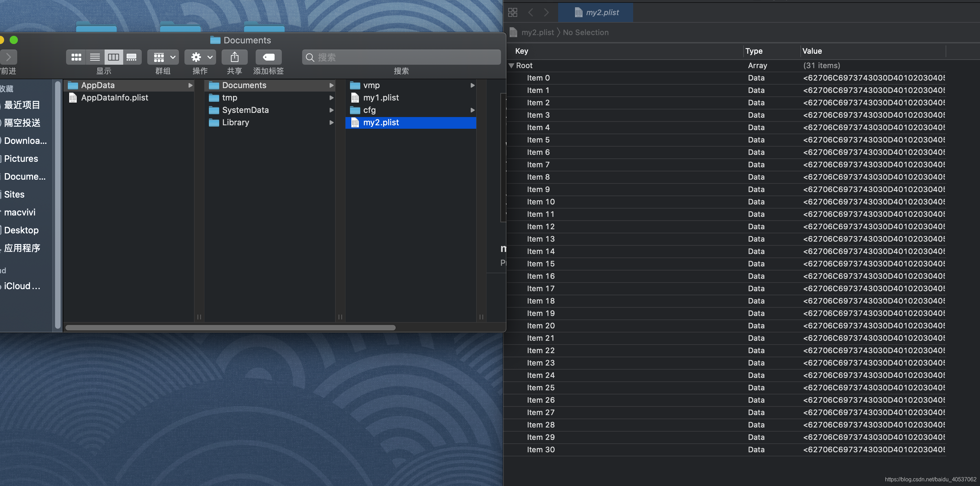Click No Selection in the jump bar
Image resolution: width=980 pixels, height=486 pixels.
586,32
